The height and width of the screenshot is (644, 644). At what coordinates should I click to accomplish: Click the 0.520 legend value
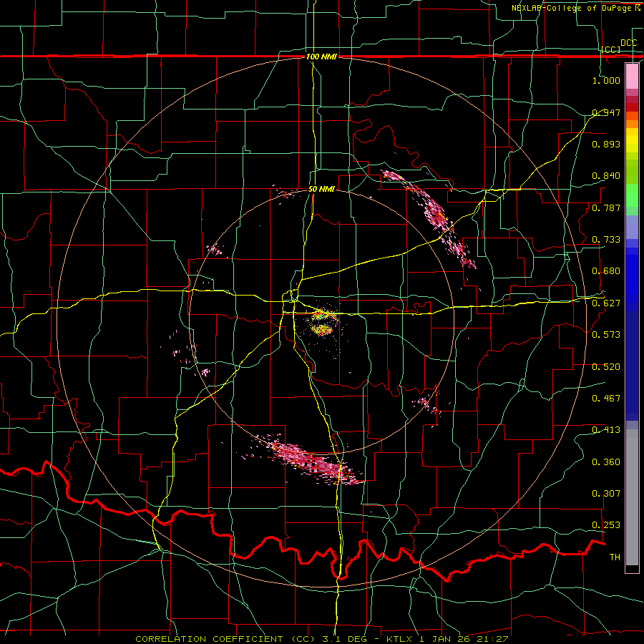click(x=606, y=367)
